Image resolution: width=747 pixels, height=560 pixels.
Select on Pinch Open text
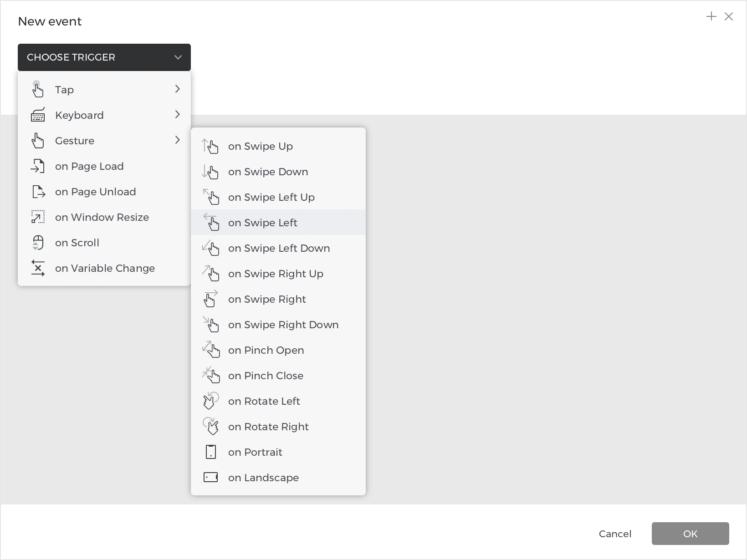(266, 350)
